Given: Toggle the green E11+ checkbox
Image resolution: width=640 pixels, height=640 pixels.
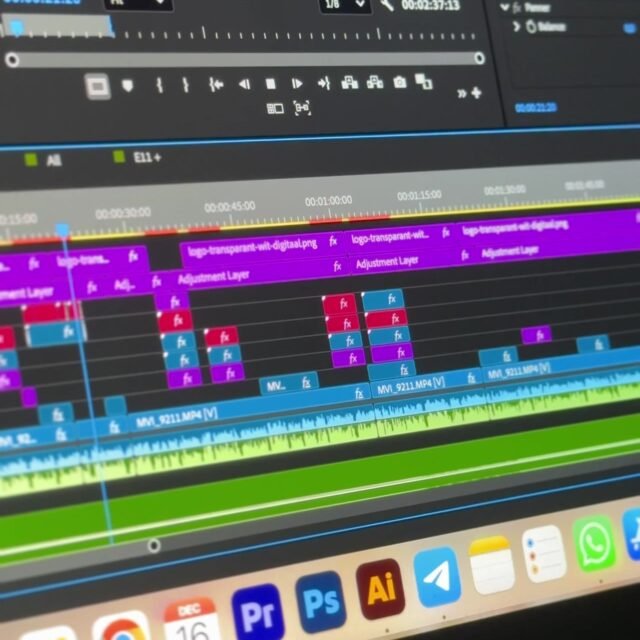Looking at the screenshot, I should coord(119,157).
